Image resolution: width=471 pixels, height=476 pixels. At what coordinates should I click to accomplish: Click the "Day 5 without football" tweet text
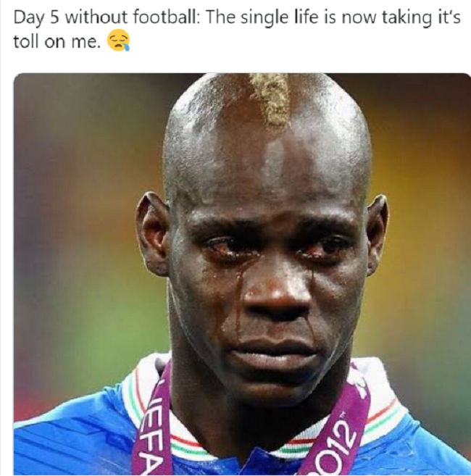tap(237, 29)
